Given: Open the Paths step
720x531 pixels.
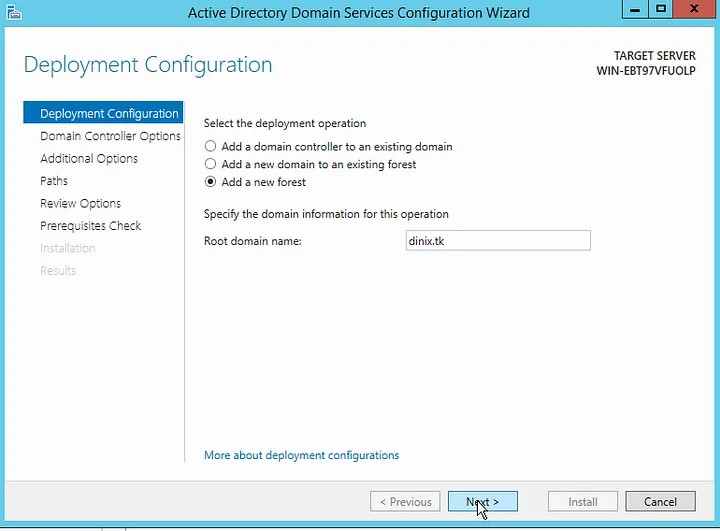Looking at the screenshot, I should (x=54, y=181).
